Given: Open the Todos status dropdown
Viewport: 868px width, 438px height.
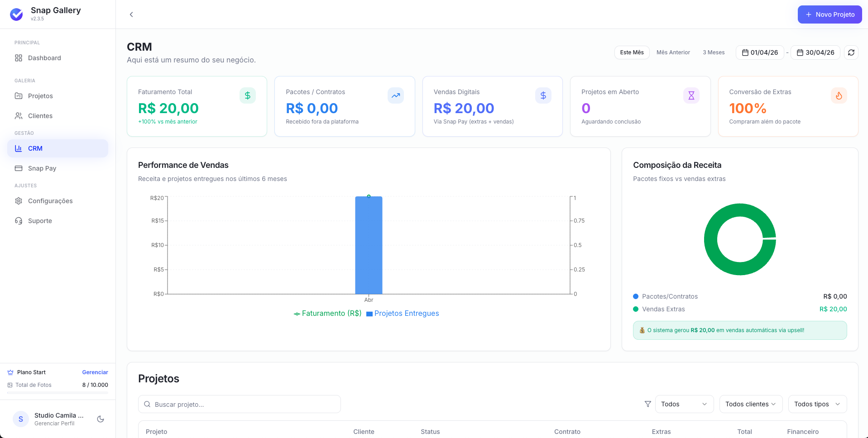Looking at the screenshot, I should pos(684,404).
